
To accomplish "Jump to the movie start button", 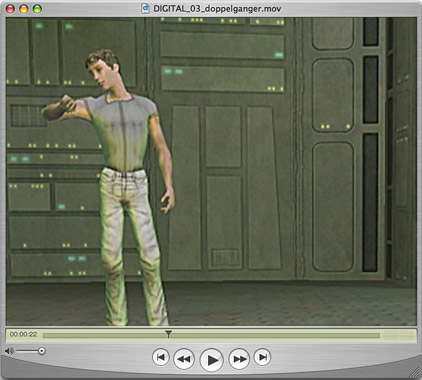I will click(x=161, y=357).
